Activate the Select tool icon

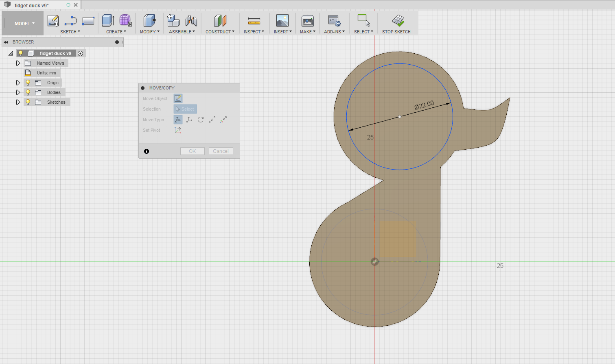coord(363,20)
